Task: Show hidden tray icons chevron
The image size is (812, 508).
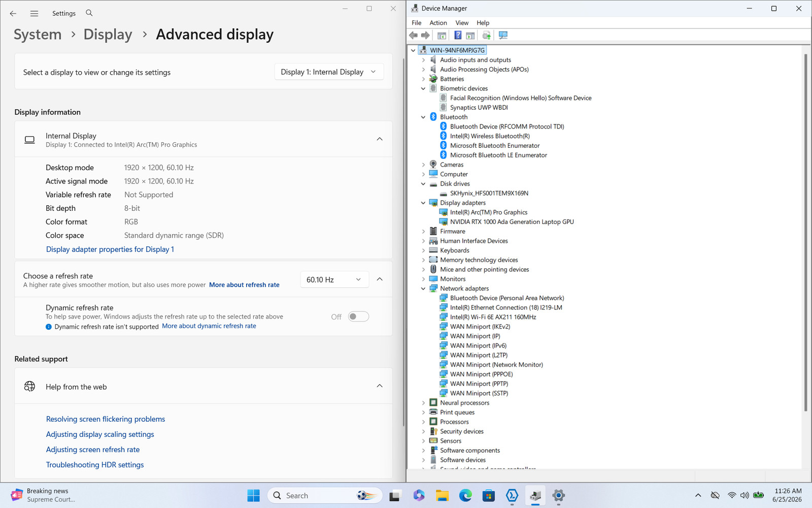Action: (698, 495)
